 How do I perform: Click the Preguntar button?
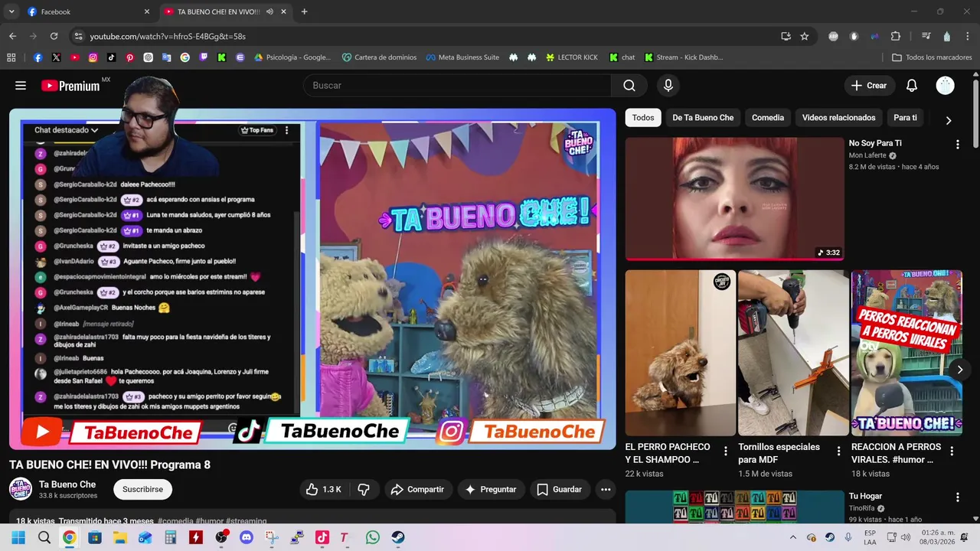pyautogui.click(x=491, y=489)
